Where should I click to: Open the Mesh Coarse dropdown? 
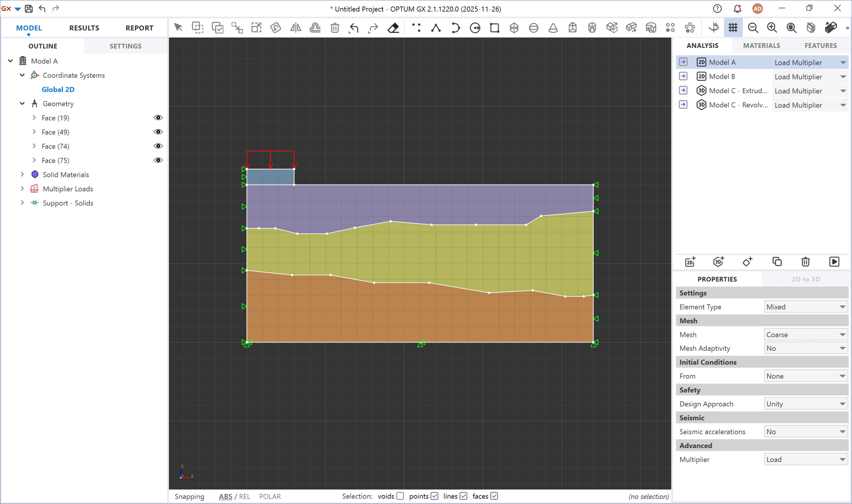[x=805, y=335]
